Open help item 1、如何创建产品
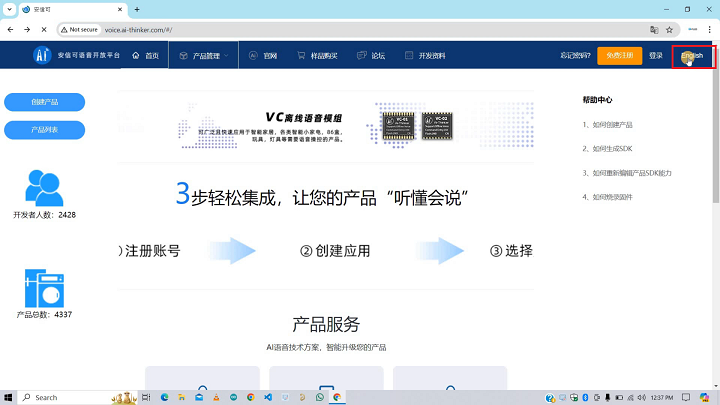The image size is (720, 405). [608, 125]
